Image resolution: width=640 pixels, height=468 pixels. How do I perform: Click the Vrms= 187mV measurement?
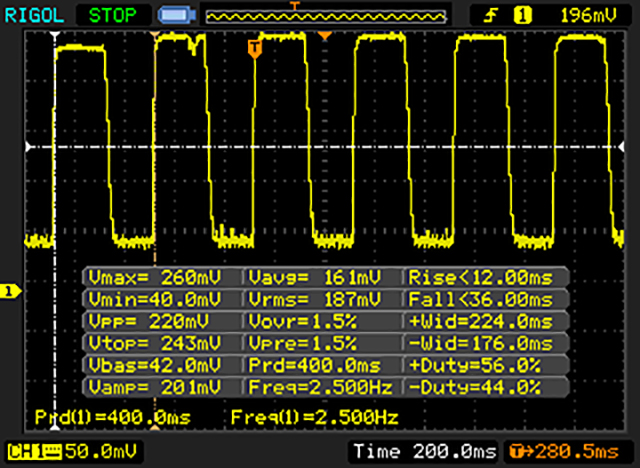pos(315,299)
